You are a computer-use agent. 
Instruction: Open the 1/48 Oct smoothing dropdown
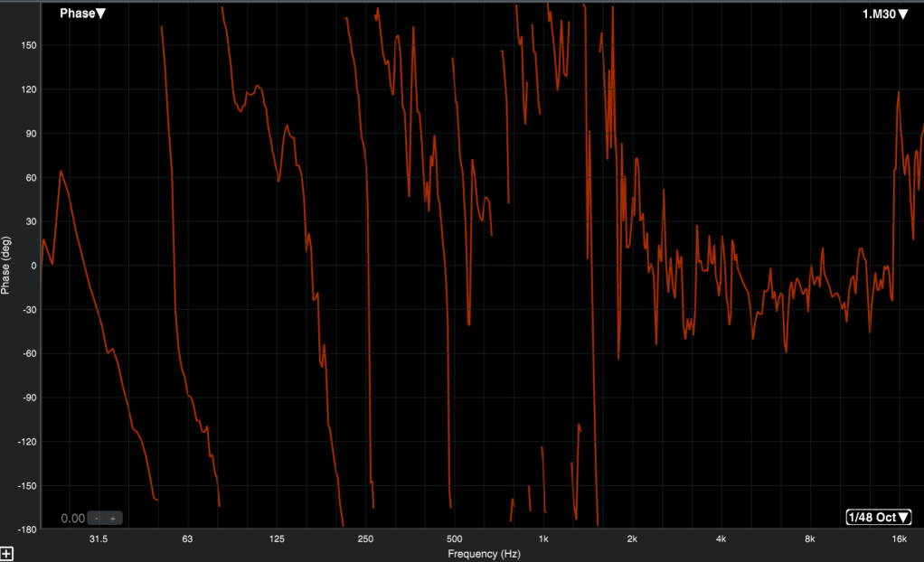(x=878, y=518)
